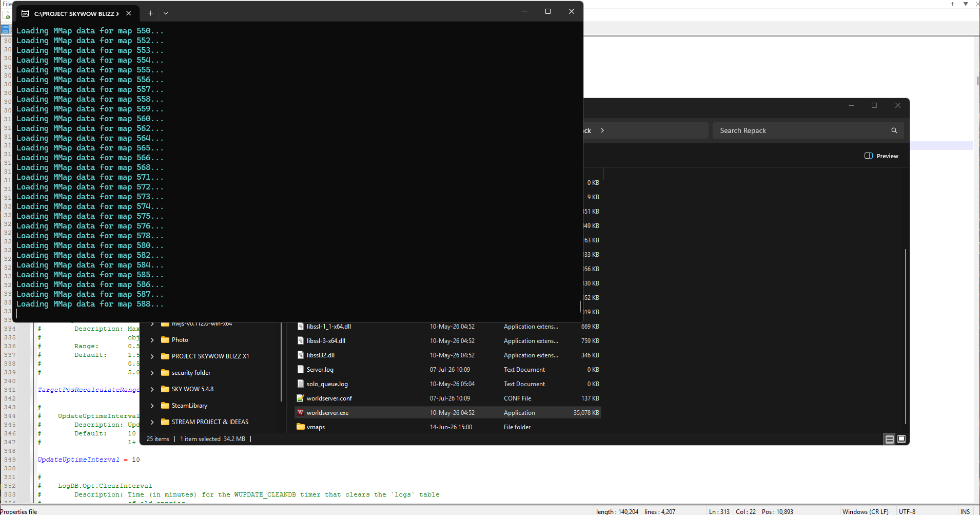
Task: Click the terminal window scrollbar thumb
Action: tap(580, 306)
